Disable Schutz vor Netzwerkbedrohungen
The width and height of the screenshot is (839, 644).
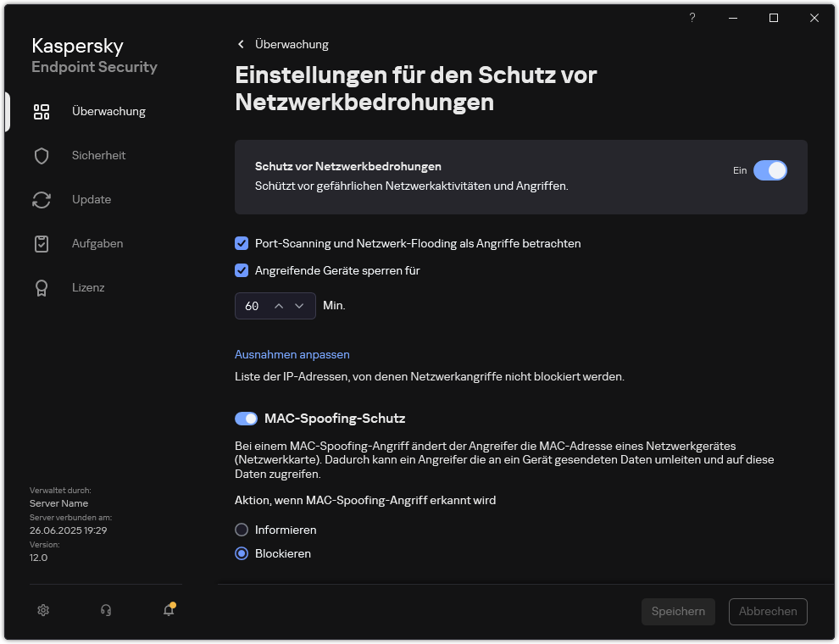770,170
